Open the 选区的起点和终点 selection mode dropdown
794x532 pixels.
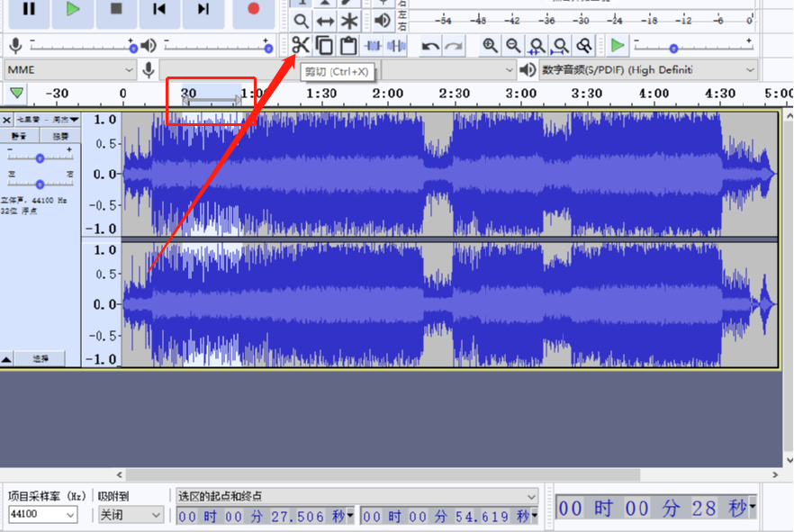tap(356, 496)
